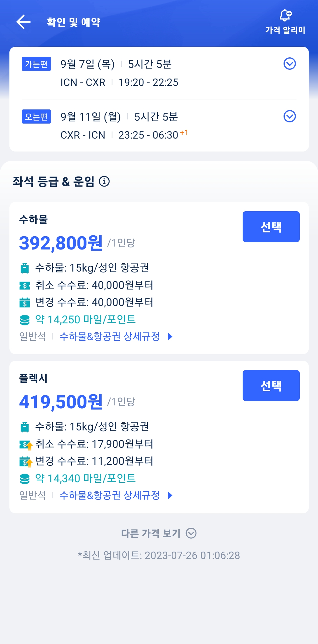Viewport: 318px width, 644px height.
Task: Tap the 419,500원 플렉시 price text
Action: tap(61, 402)
